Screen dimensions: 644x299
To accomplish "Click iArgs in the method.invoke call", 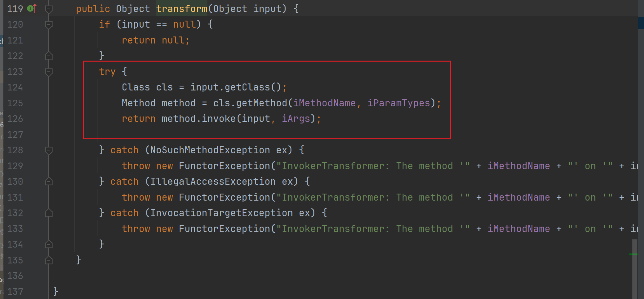I will tap(296, 119).
